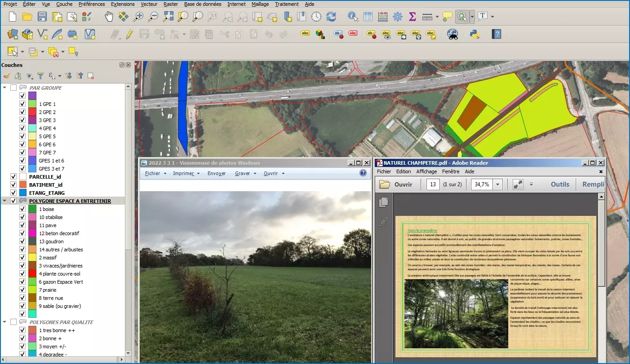630x364 pixels.
Task: Open the zoom percentage dropdown in Adobe Reader
Action: click(497, 184)
